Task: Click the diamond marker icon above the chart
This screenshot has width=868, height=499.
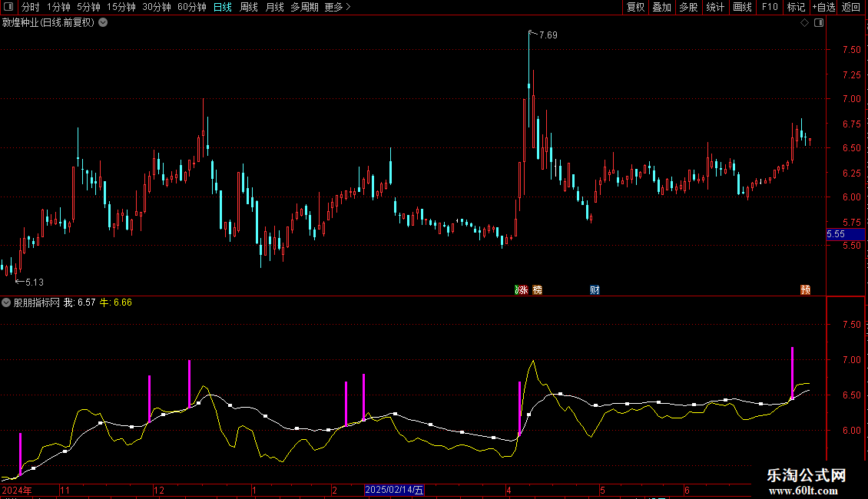Action: (x=804, y=23)
